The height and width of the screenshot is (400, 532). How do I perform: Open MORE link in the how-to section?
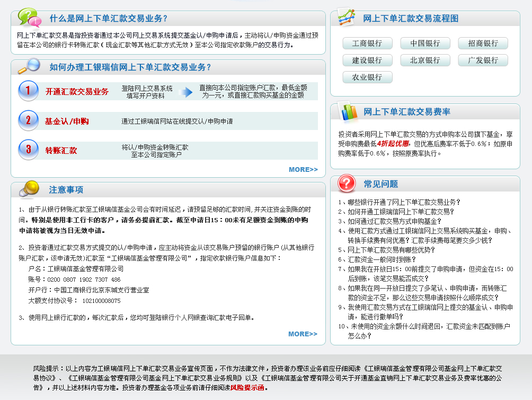point(303,169)
